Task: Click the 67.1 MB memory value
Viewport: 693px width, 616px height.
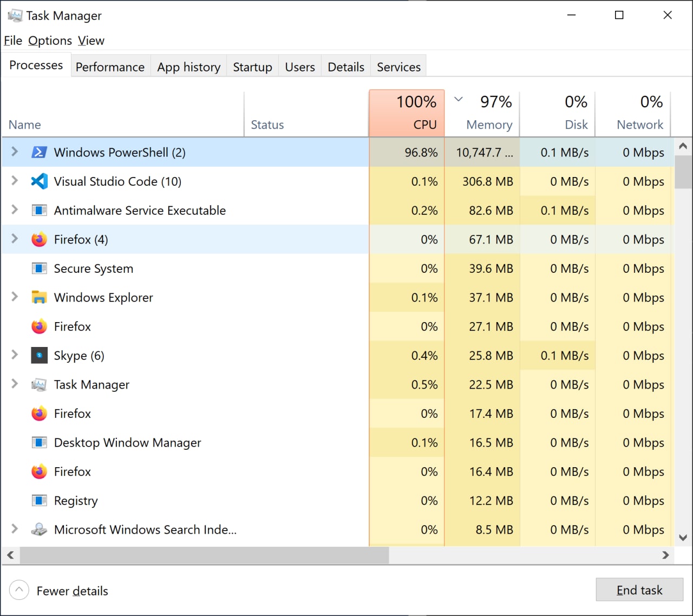Action: click(491, 239)
